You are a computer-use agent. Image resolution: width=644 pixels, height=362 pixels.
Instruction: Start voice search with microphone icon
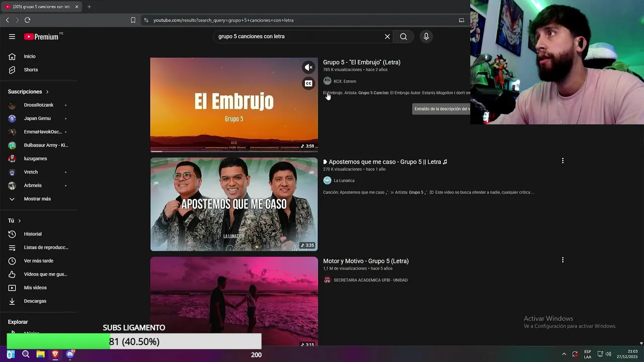coord(426,37)
